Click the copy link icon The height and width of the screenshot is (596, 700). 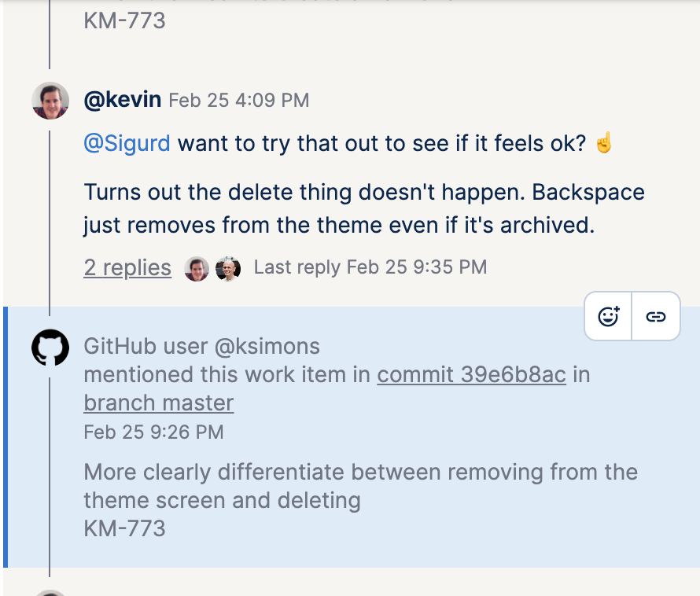pos(656,316)
